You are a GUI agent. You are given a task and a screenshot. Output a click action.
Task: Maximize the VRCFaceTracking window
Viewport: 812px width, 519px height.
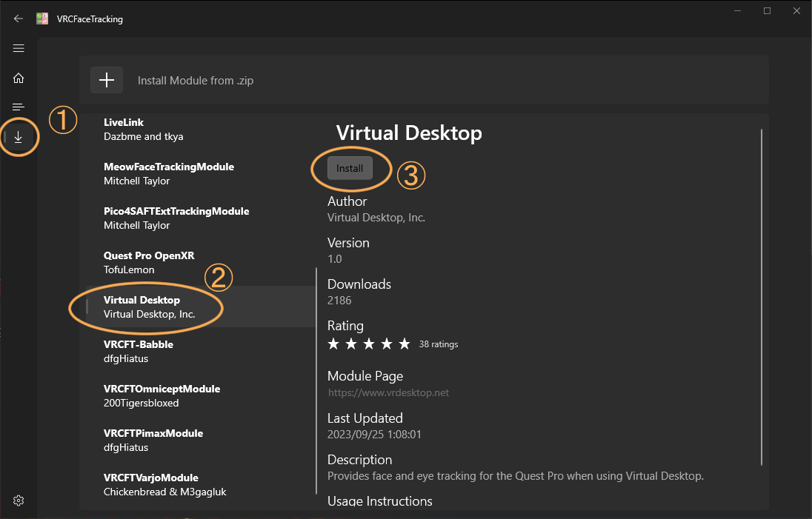pos(767,11)
